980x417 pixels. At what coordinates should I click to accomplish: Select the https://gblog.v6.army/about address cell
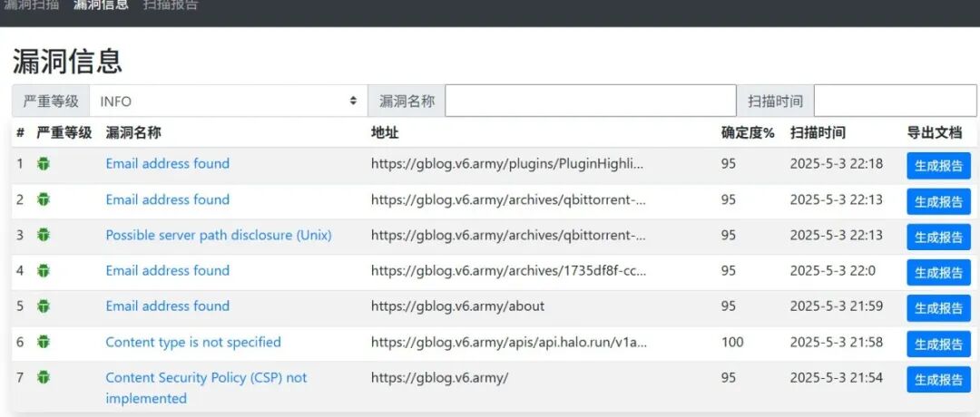(x=457, y=305)
